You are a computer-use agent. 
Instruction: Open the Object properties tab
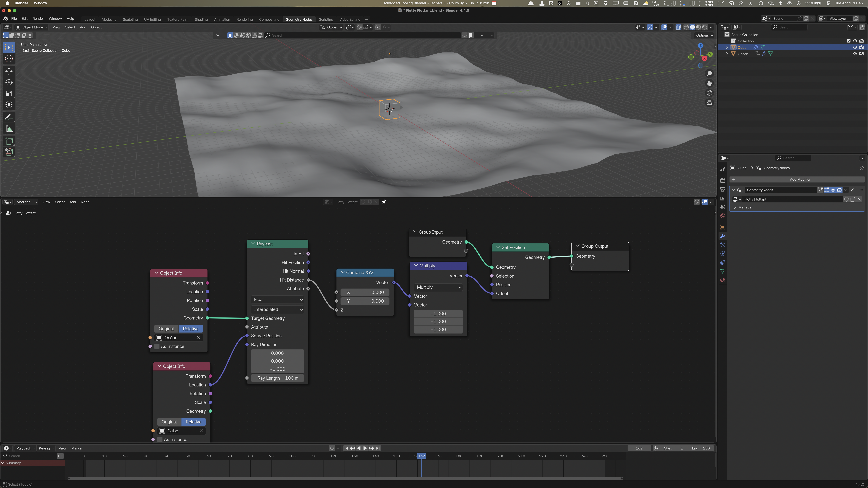tap(722, 227)
